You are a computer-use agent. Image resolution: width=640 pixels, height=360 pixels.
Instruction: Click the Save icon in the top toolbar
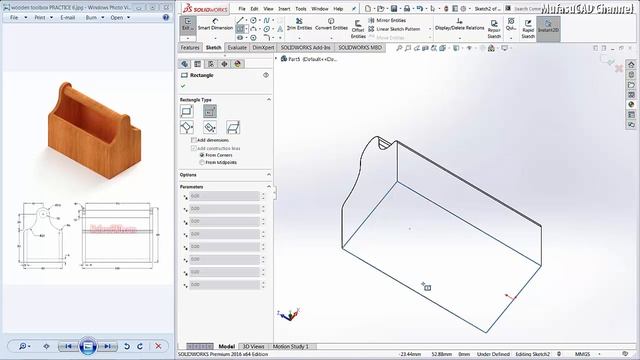[394, 9]
